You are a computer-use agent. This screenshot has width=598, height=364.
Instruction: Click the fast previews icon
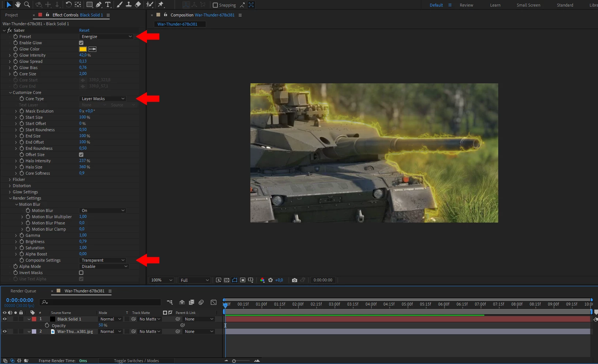tap(219, 280)
